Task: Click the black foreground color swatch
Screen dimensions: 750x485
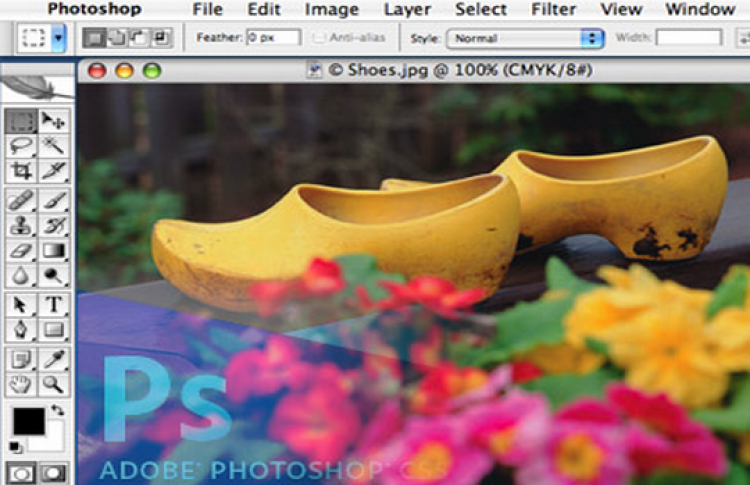Action: tap(29, 421)
